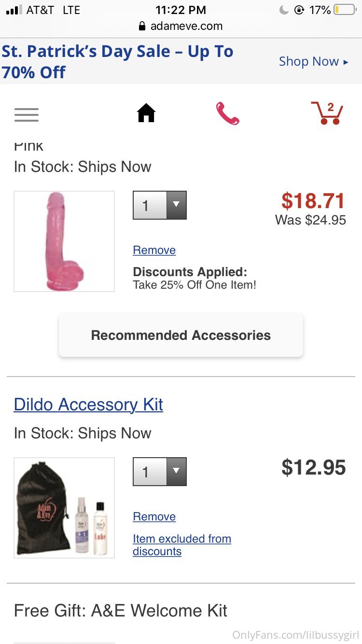This screenshot has width=362, height=644.
Task: Open the St. Patrick's Day Sale banner
Action: pyautogui.click(x=118, y=61)
